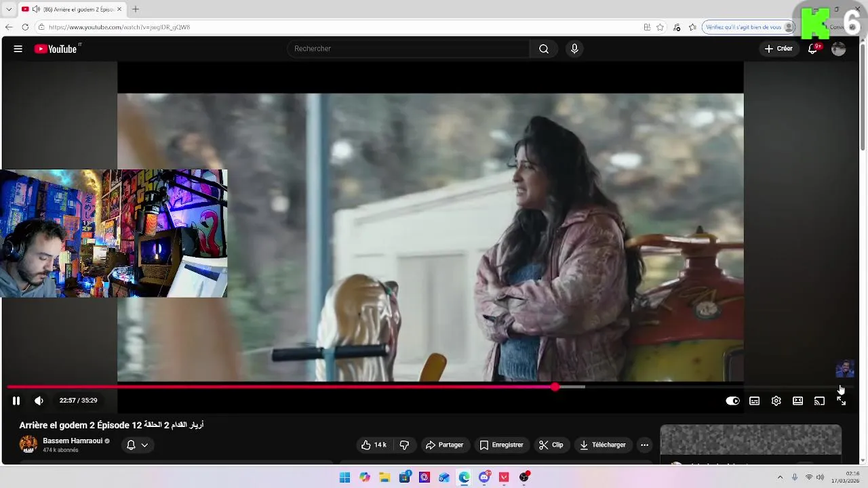Open Wi-Fi network settings in tray
The height and width of the screenshot is (488, 868).
click(x=809, y=477)
